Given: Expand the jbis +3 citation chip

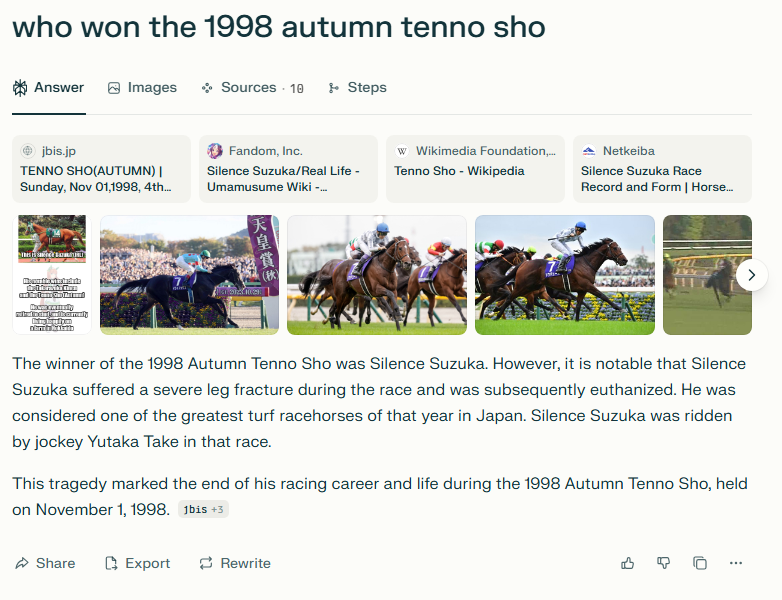Looking at the screenshot, I should [x=203, y=510].
